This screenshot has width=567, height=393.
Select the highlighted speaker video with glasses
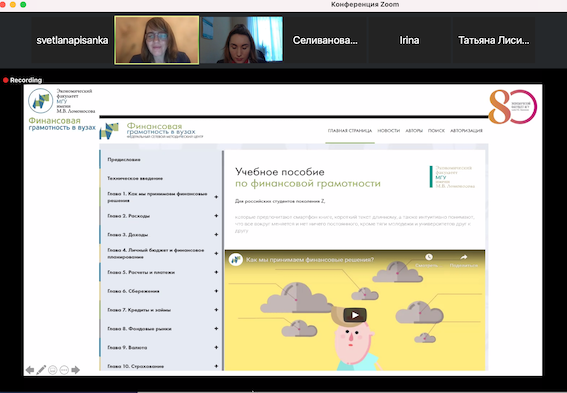[x=157, y=40]
